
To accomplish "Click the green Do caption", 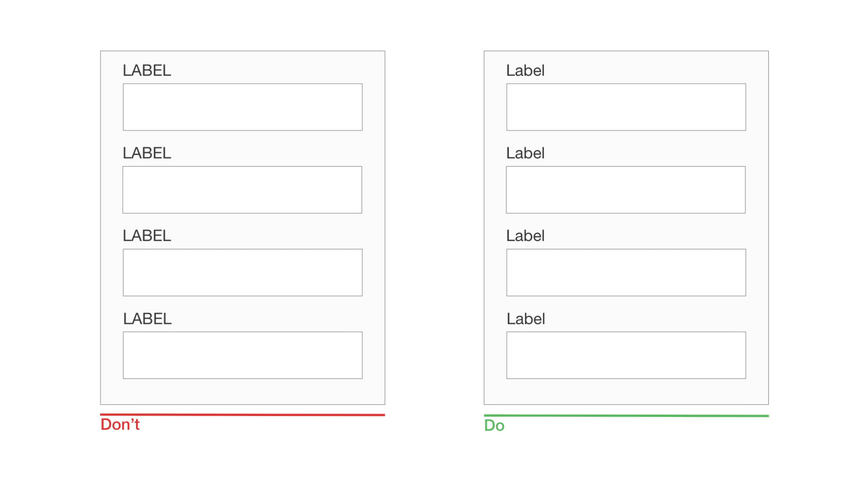I will click(x=494, y=426).
